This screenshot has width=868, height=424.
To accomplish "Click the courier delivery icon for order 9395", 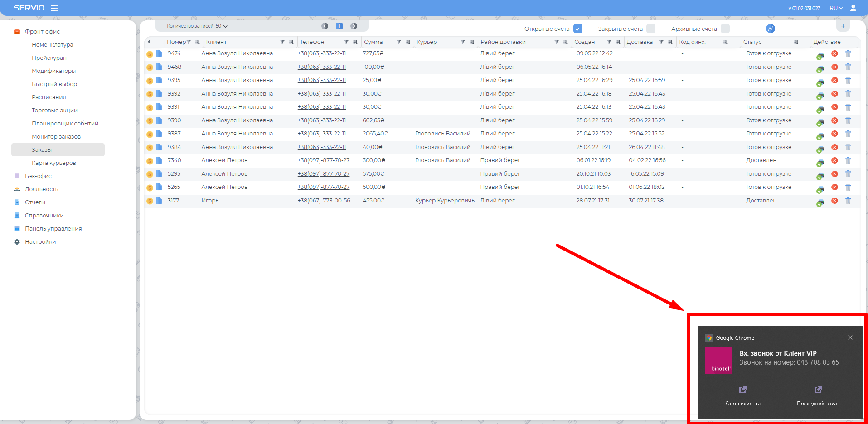I will coord(820,82).
